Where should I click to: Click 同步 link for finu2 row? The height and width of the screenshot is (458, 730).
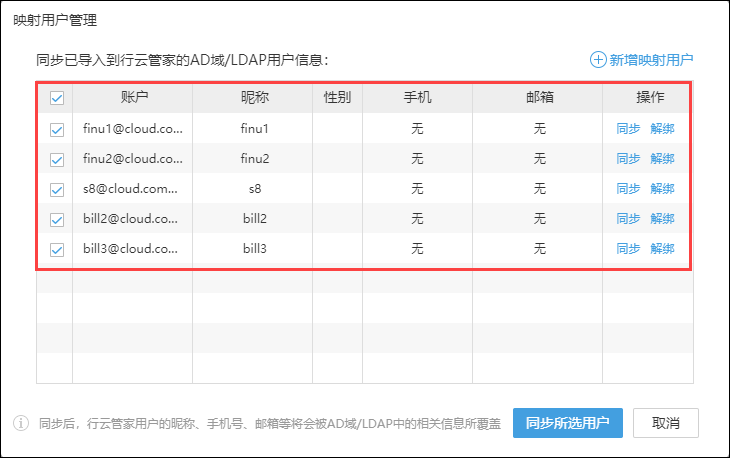[628, 159]
